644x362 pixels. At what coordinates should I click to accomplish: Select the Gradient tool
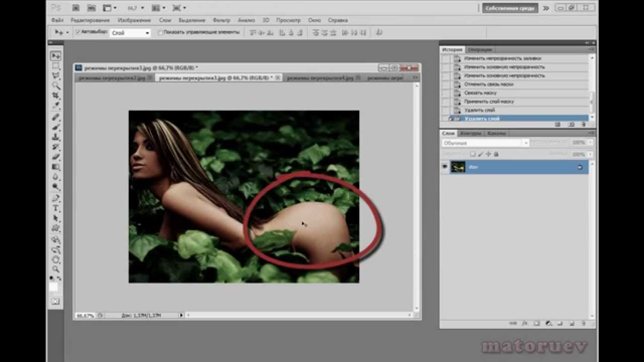point(56,167)
